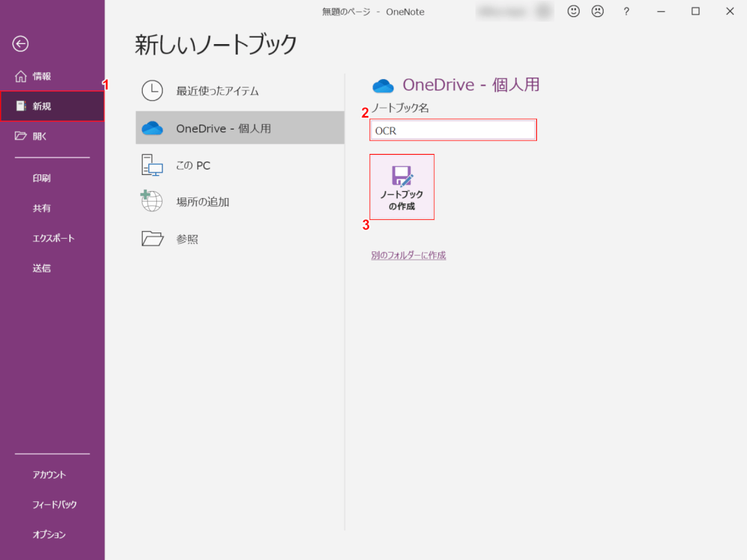Open the 共有 section
747x560 pixels.
(42, 208)
